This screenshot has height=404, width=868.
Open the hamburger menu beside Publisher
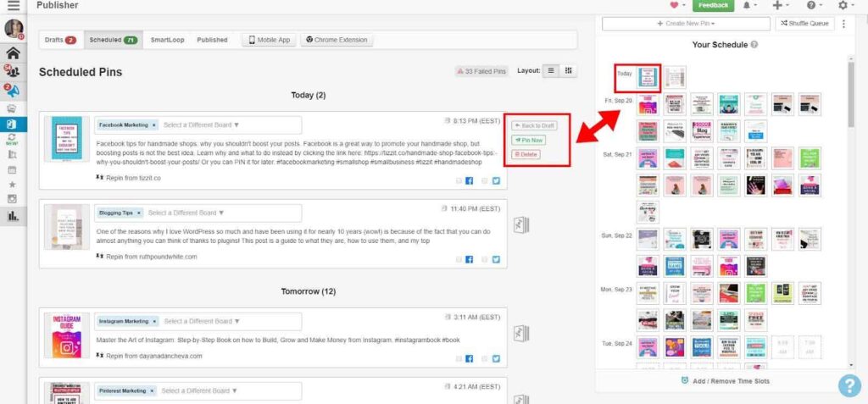click(x=14, y=6)
